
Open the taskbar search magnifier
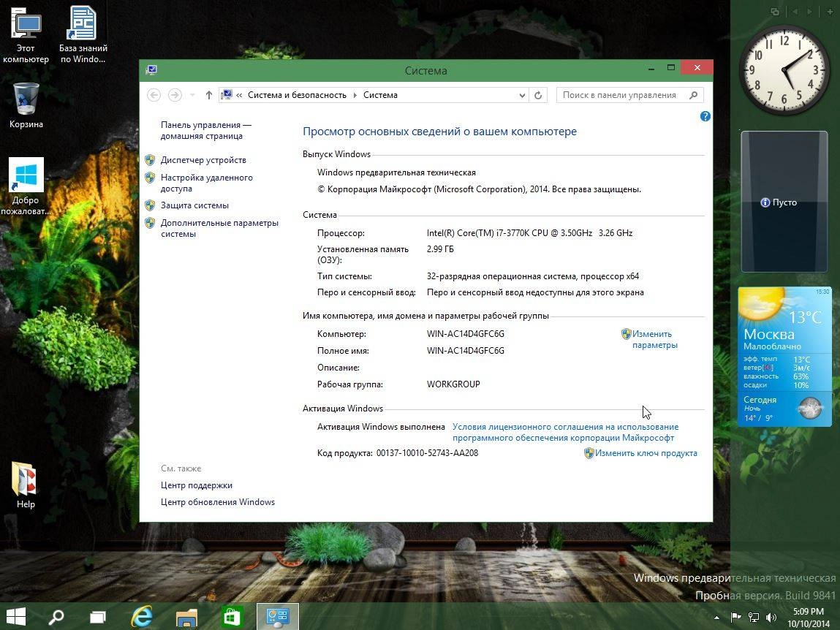coord(56,617)
